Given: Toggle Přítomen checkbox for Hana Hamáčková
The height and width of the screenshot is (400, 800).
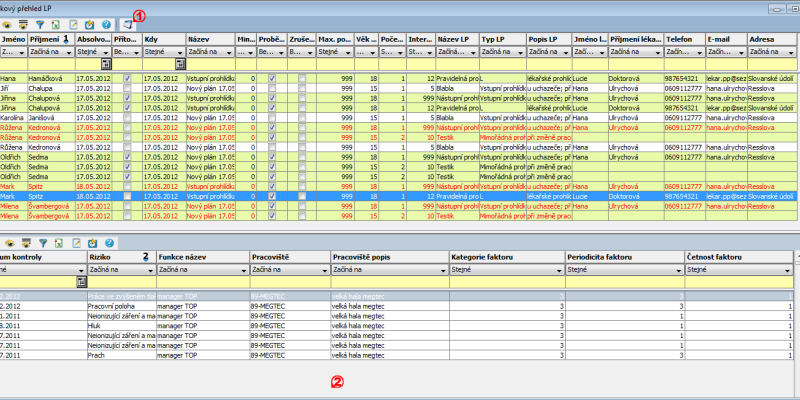Looking at the screenshot, I should 127,77.
